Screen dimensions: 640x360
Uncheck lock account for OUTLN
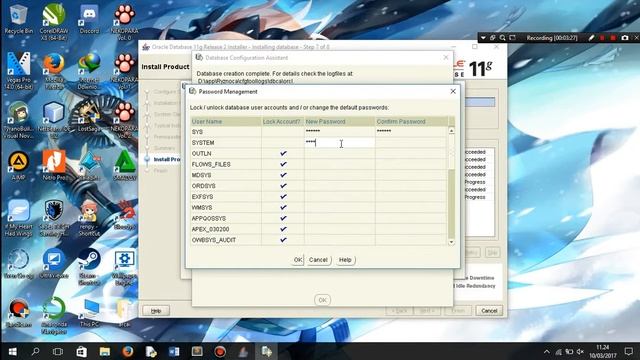283,153
